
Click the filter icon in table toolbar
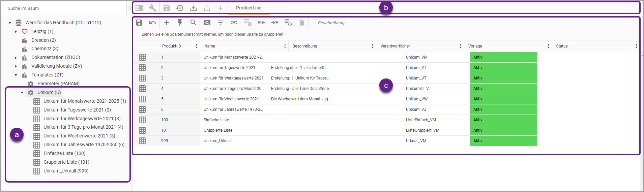tap(221, 23)
